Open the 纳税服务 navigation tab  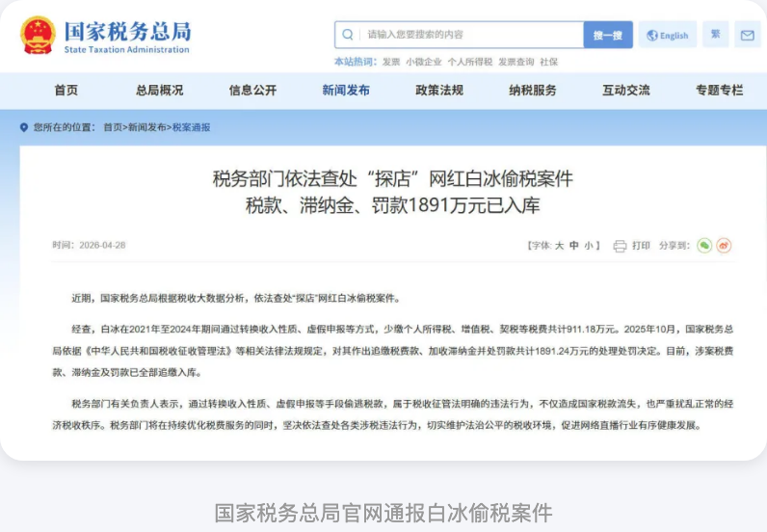(533, 90)
